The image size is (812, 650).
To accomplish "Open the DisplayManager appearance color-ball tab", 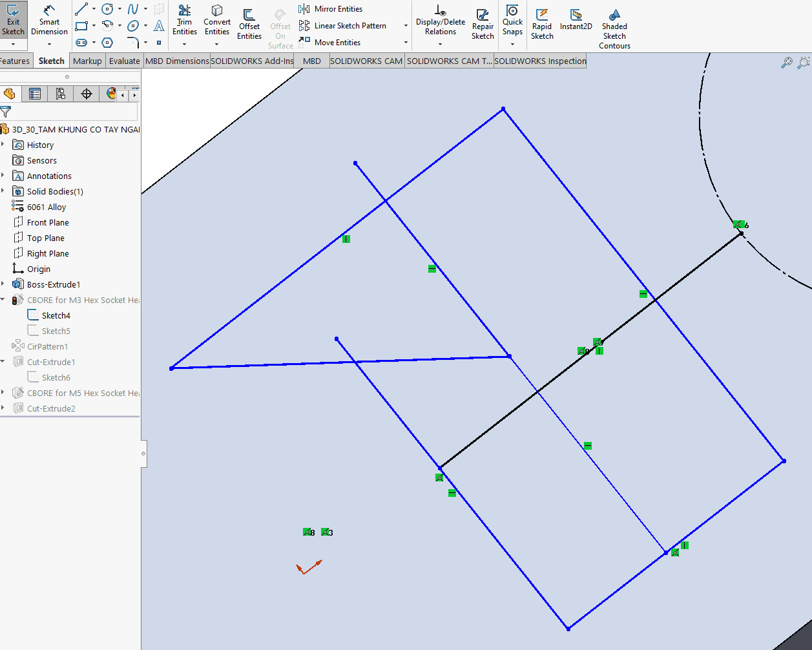I will coord(111,94).
